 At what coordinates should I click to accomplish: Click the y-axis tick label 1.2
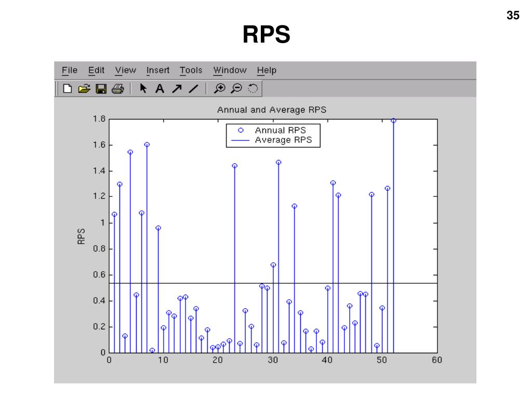(99, 196)
